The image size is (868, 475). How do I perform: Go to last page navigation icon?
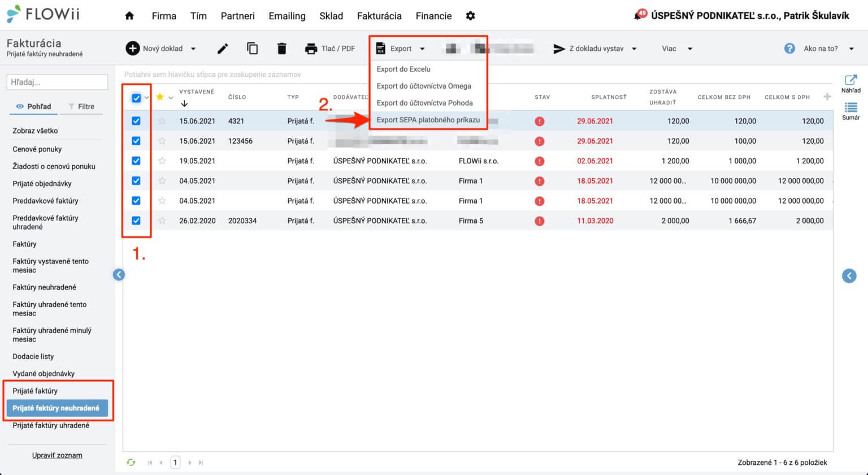coord(201,463)
